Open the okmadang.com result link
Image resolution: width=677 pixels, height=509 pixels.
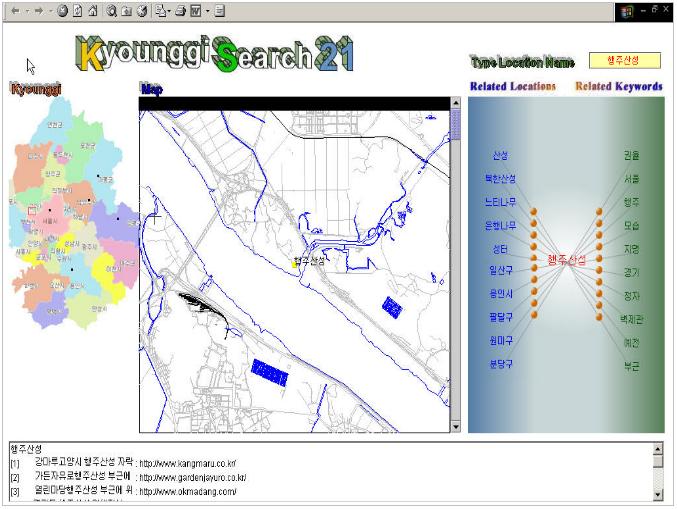[188, 492]
